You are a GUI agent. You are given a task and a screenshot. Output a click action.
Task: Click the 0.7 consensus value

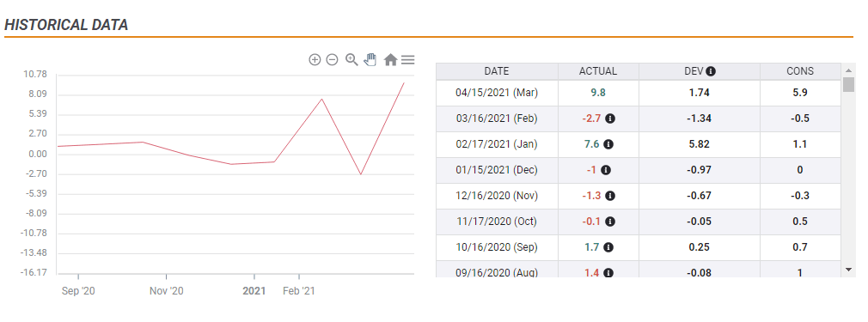point(800,247)
